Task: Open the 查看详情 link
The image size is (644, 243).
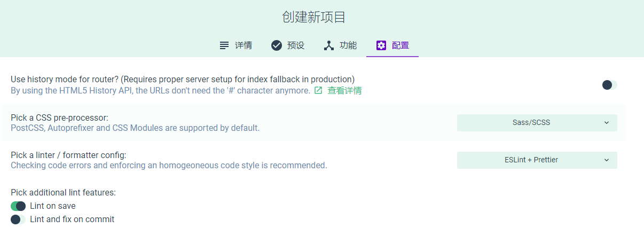Action: (x=344, y=90)
